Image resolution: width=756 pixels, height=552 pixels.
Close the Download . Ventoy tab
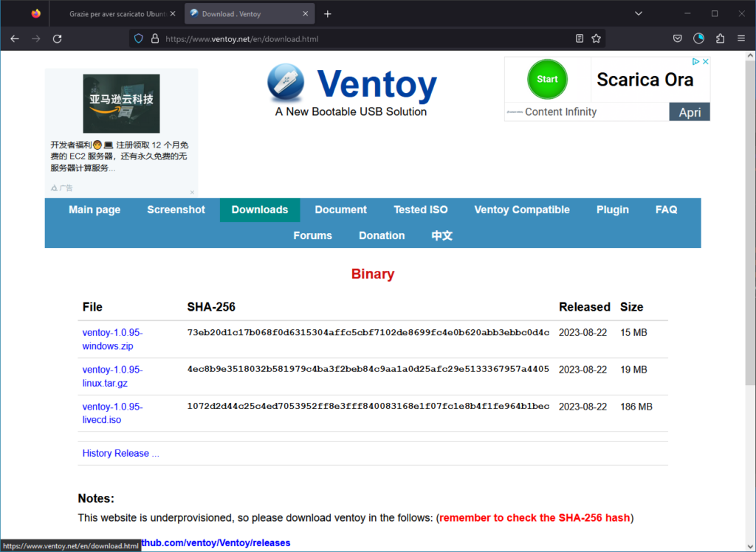[305, 14]
